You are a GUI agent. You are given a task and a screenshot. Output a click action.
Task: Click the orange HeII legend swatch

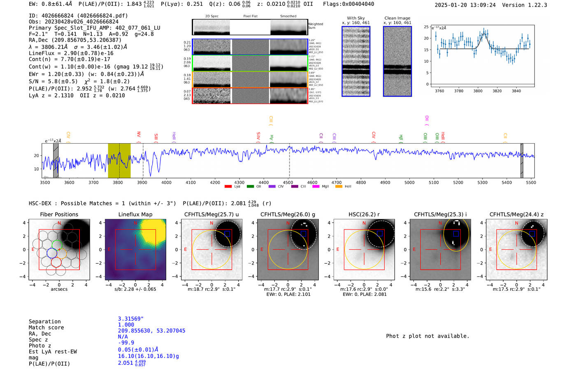[x=339, y=187]
